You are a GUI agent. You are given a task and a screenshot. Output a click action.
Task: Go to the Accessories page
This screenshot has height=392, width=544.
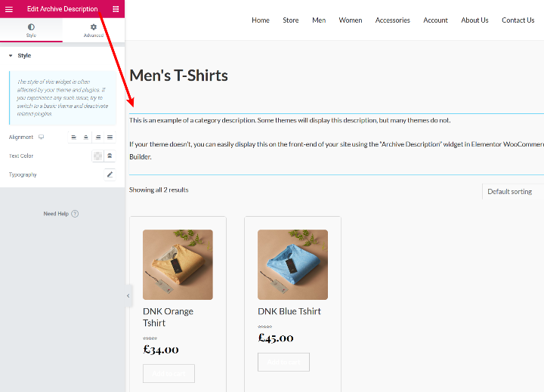click(x=393, y=20)
